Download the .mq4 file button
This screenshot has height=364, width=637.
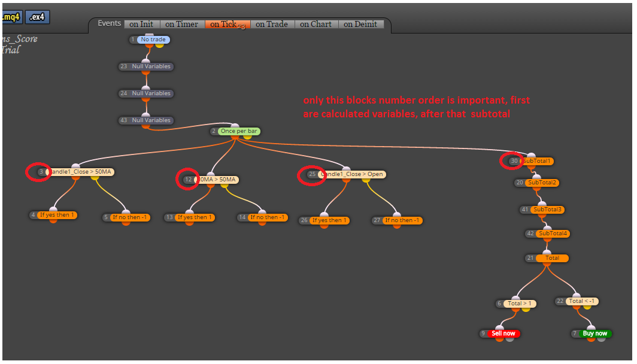(12, 17)
